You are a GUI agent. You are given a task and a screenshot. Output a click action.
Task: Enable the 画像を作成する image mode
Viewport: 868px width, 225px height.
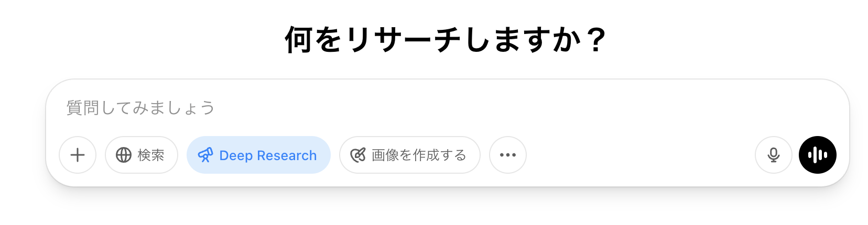[410, 155]
